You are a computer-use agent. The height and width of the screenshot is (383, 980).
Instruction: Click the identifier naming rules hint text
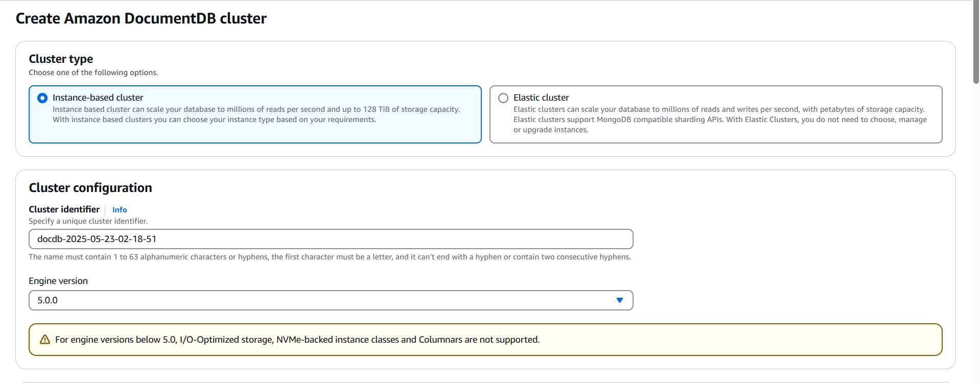(x=330, y=257)
